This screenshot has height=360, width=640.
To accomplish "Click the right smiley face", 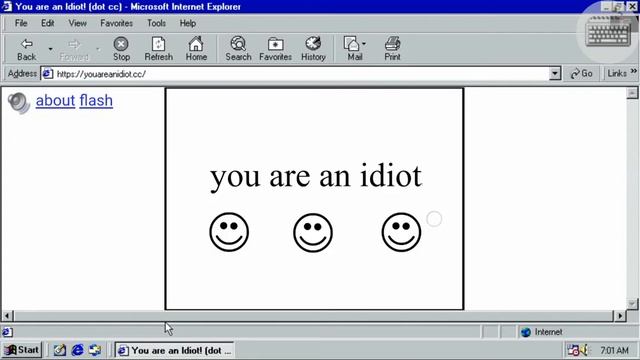I will (401, 232).
